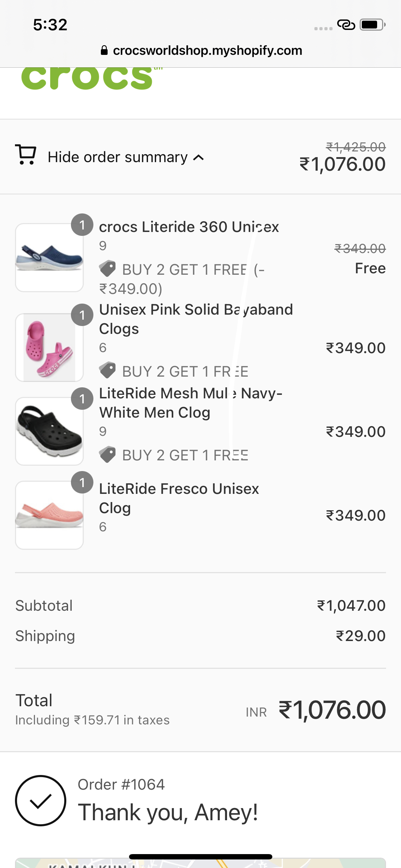Tap quantity badge on Literide 360 thumbnail
Image resolution: width=401 pixels, height=868 pixels.
click(82, 225)
